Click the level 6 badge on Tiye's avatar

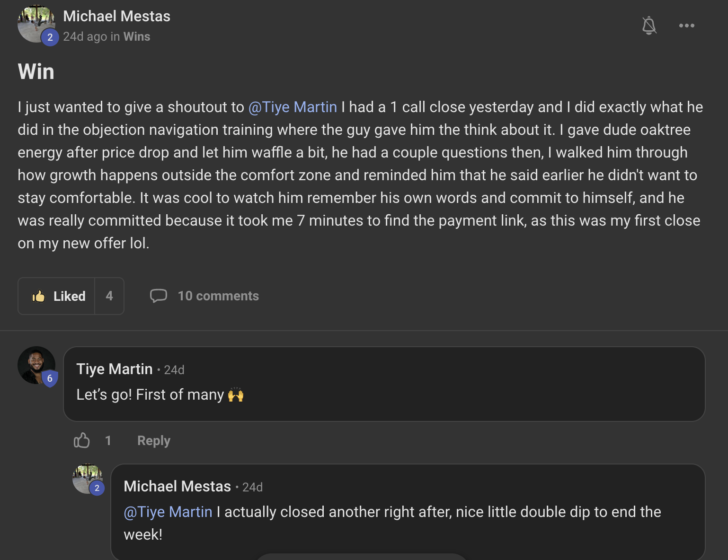50,378
